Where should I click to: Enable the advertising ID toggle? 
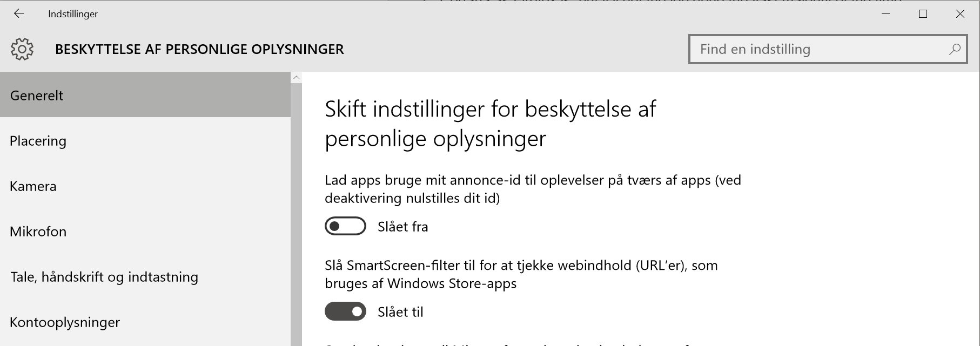pos(346,227)
